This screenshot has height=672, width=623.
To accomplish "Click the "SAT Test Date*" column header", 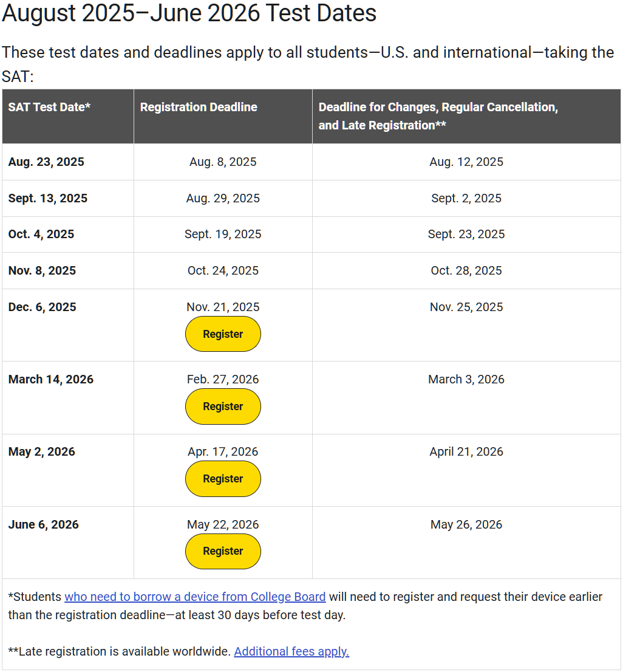I will point(49,107).
